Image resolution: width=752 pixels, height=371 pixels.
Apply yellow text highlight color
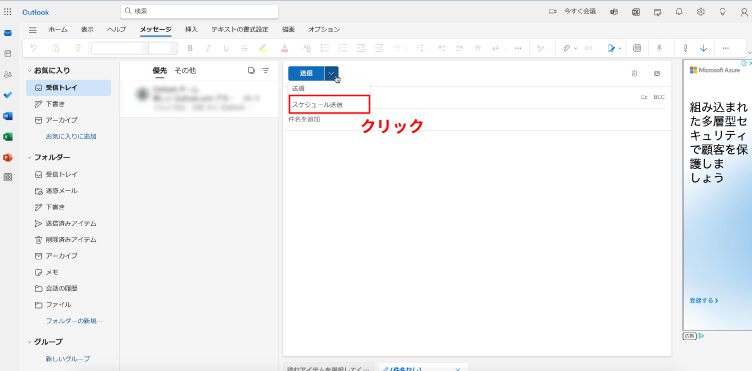tap(262, 48)
